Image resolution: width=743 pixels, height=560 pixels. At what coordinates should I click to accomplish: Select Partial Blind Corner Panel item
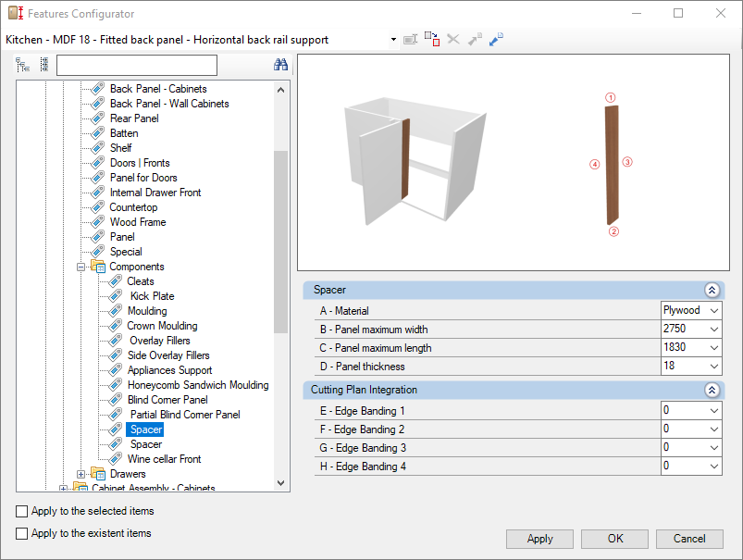[x=185, y=415]
